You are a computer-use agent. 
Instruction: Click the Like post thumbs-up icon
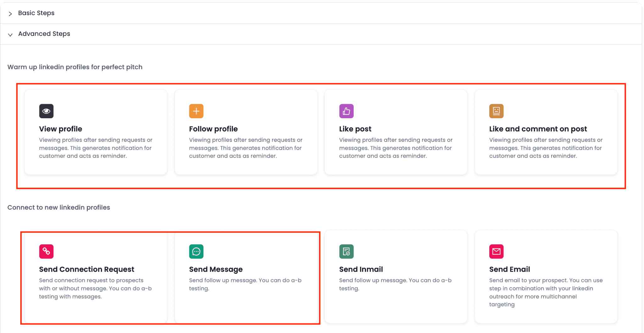(x=346, y=111)
